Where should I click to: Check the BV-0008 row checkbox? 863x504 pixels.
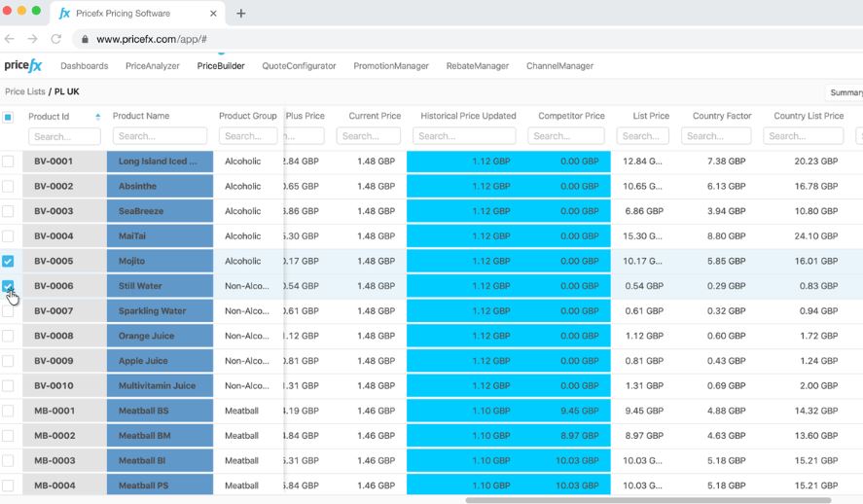pos(8,336)
